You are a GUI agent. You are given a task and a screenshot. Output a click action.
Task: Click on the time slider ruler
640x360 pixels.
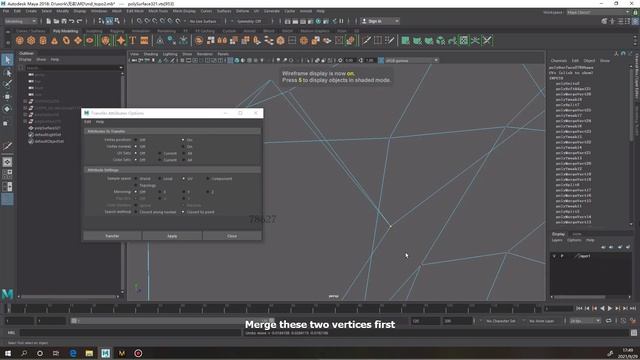pyautogui.click(x=273, y=309)
